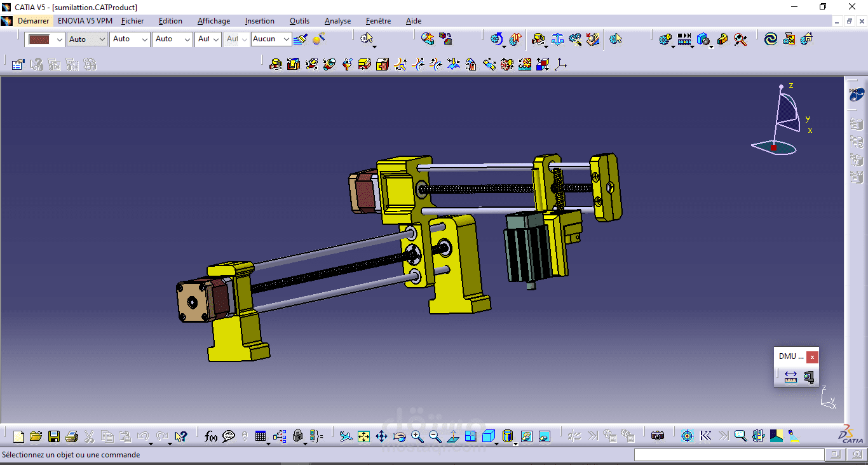Open the Aide menu
The height and width of the screenshot is (465, 868).
click(414, 21)
